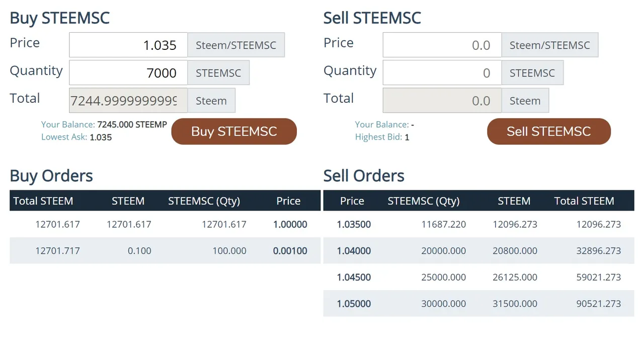Click the Sell Total field
Screen dimensions: 644x344
[442, 101]
